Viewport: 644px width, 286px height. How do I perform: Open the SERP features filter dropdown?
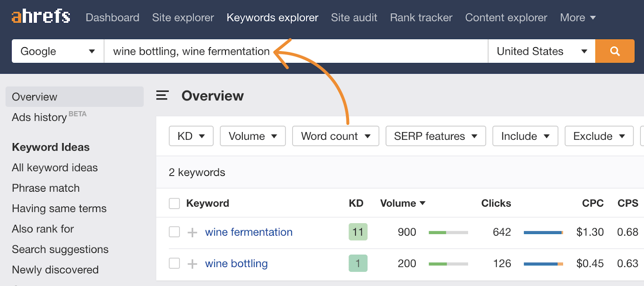(436, 136)
